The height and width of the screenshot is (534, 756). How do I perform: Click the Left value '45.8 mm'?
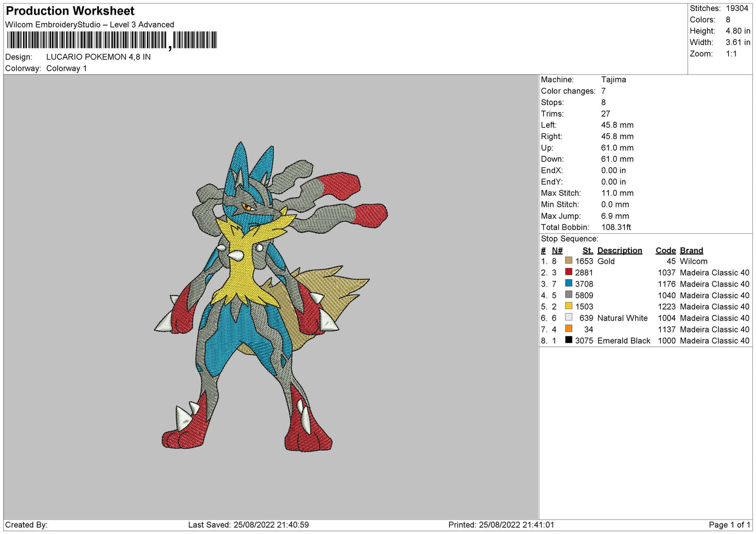[x=617, y=125]
